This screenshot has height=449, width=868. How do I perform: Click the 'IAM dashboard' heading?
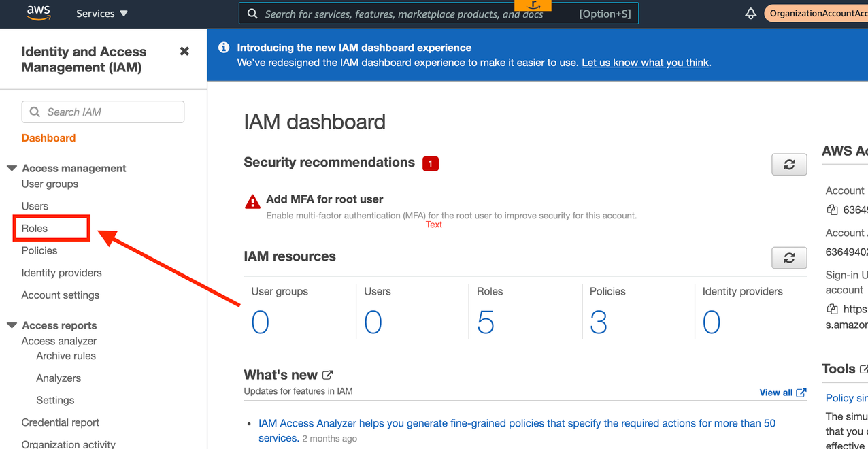(315, 122)
